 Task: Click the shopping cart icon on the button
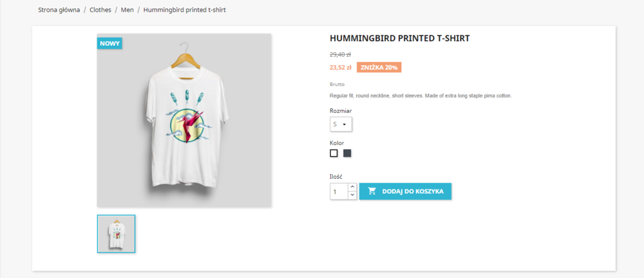(x=372, y=191)
